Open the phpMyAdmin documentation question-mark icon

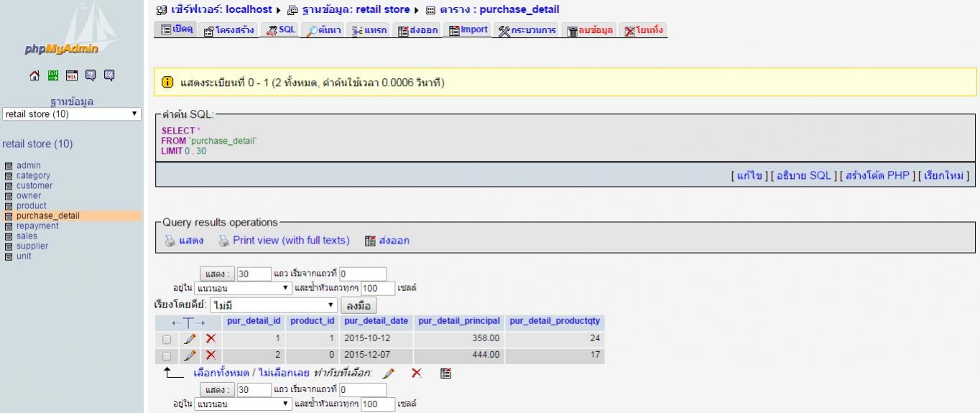pyautogui.click(x=91, y=73)
